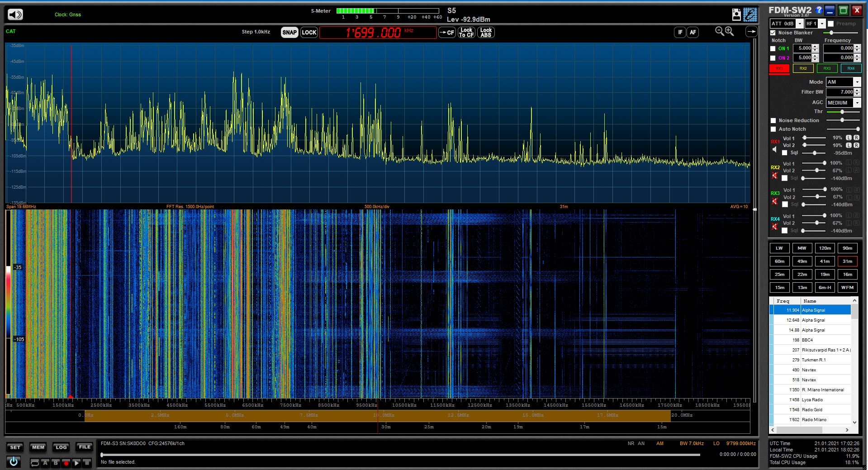Disable the Noise Blanker checkbox
Image resolution: width=868 pixels, height=470 pixels.
tap(773, 33)
